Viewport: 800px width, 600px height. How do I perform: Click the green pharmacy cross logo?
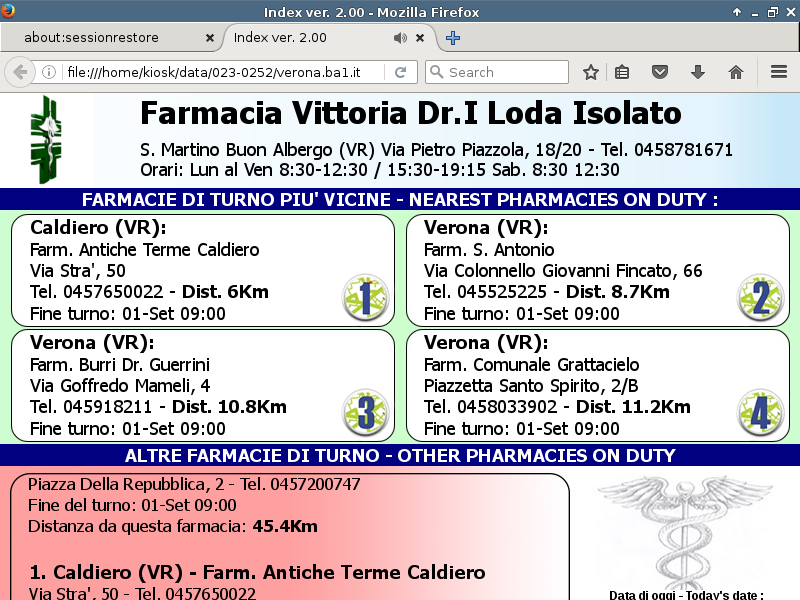(47, 140)
